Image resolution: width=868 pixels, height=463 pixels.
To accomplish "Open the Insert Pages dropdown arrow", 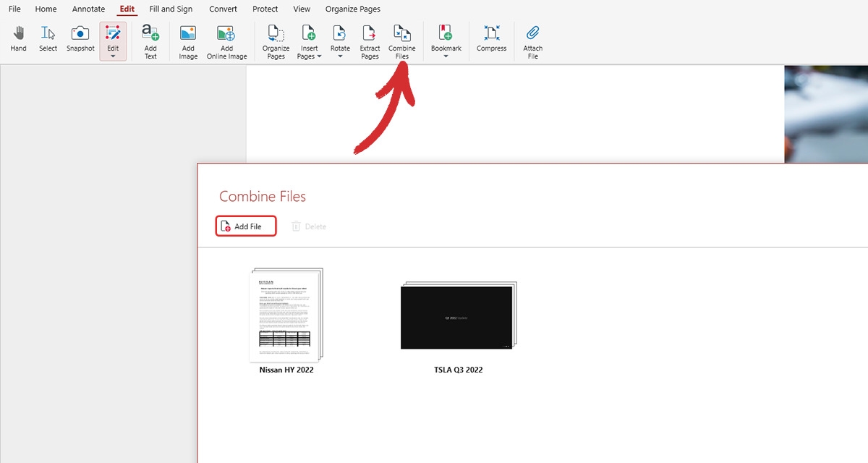I will click(319, 56).
